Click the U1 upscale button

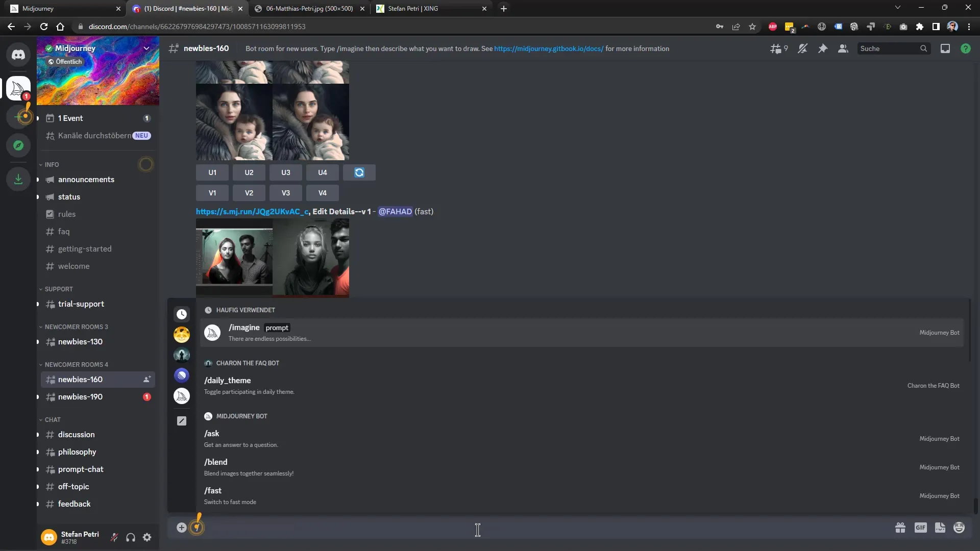[213, 171]
